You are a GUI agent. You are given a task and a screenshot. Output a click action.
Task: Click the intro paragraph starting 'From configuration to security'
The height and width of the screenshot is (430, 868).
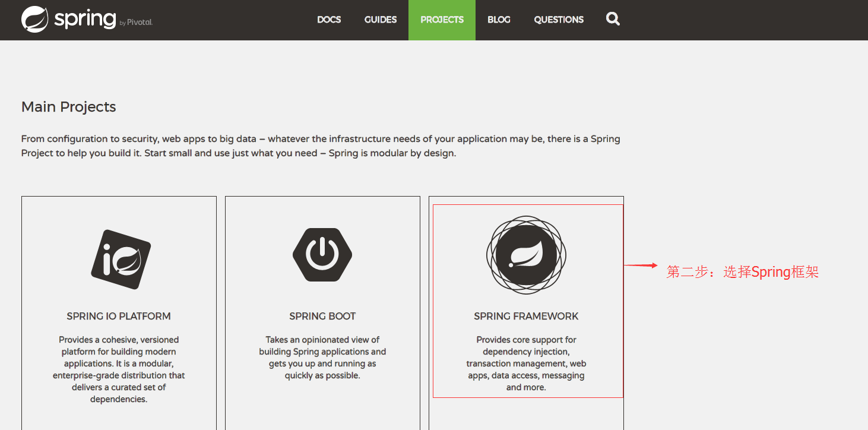pyautogui.click(x=321, y=146)
